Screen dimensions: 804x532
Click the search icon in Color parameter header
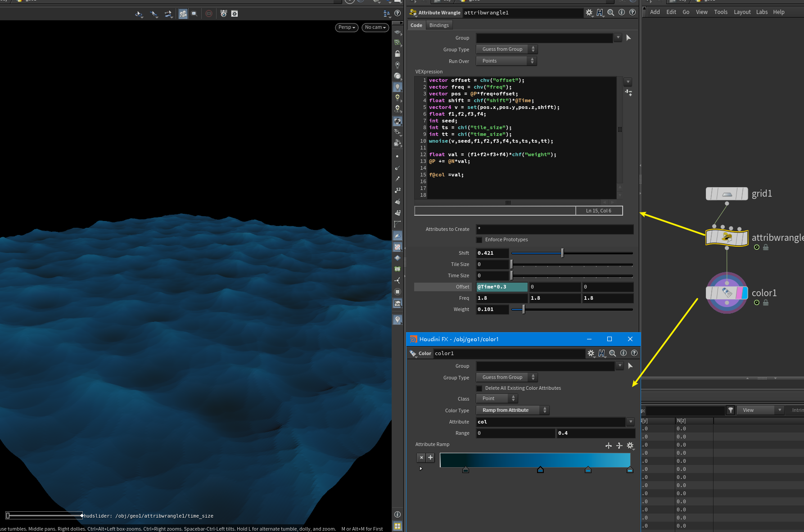[x=613, y=353]
